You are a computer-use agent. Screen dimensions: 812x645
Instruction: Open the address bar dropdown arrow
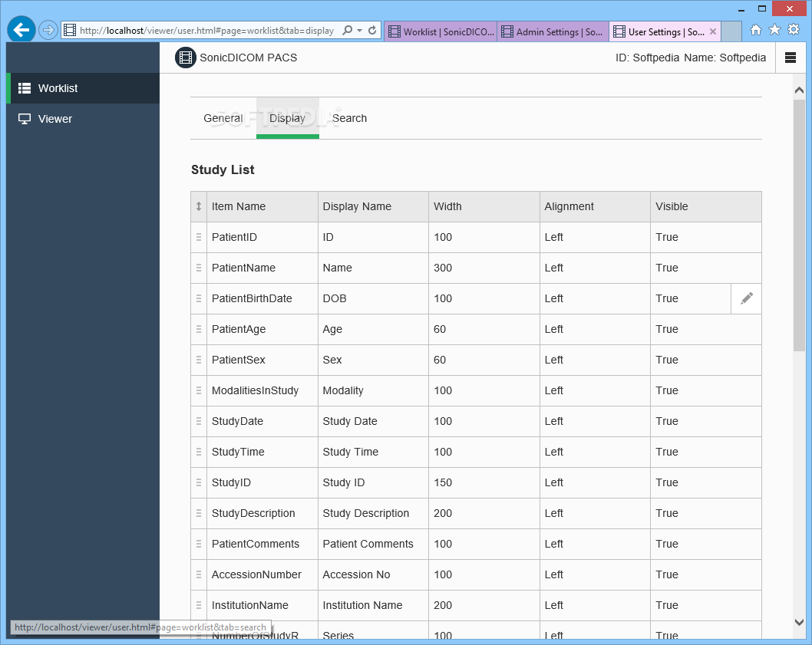pos(359,31)
